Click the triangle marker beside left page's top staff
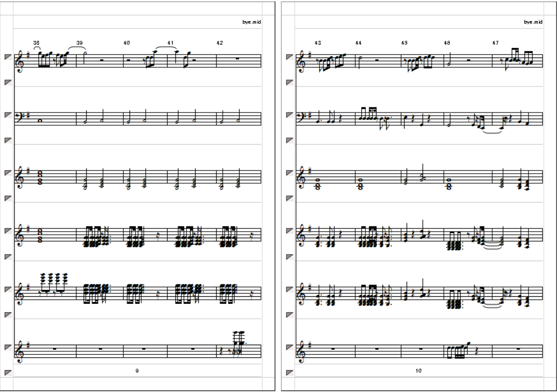 point(8,57)
